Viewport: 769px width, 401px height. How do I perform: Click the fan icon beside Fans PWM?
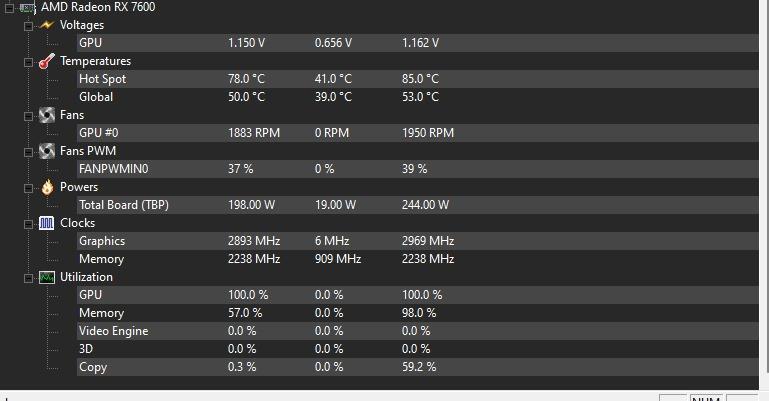click(x=47, y=151)
